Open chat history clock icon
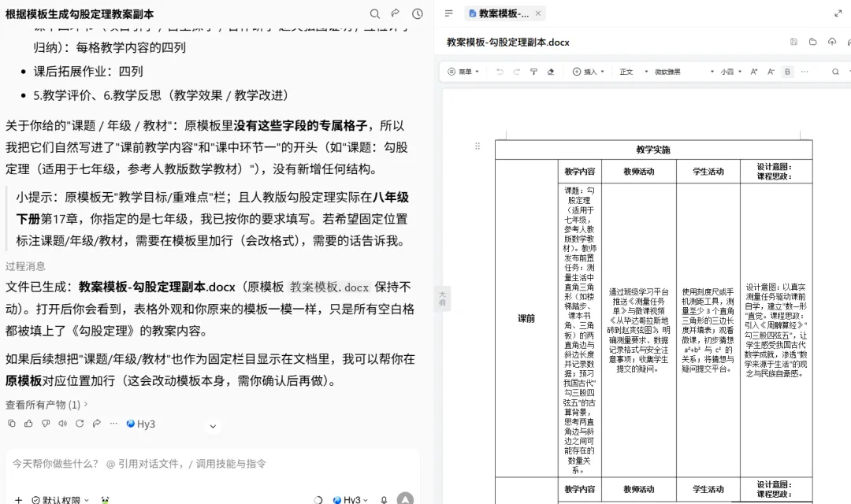Image resolution: width=851 pixels, height=504 pixels. click(x=418, y=13)
